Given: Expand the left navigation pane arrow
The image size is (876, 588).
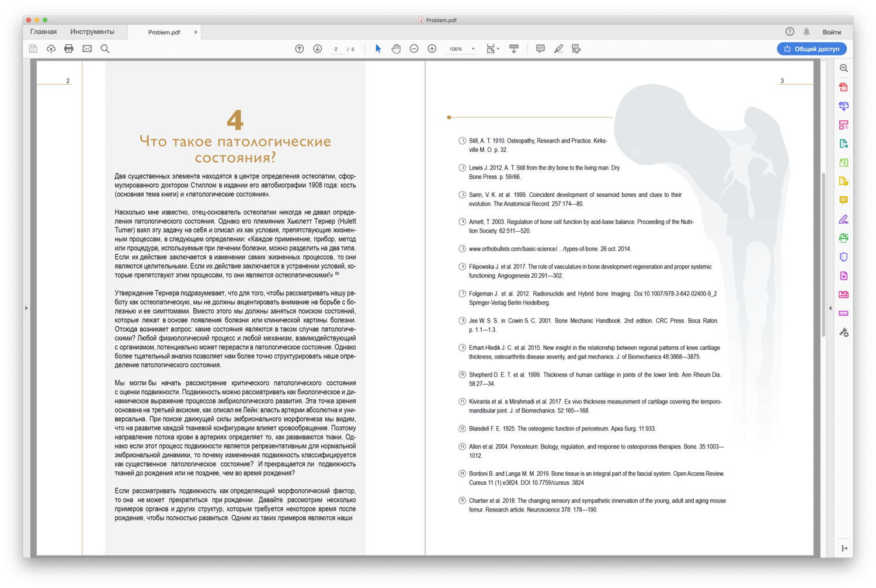Looking at the screenshot, I should [26, 308].
